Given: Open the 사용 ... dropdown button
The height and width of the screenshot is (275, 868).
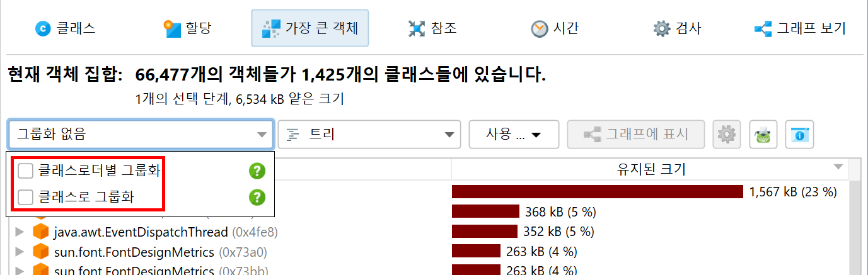Looking at the screenshot, I should point(514,134).
